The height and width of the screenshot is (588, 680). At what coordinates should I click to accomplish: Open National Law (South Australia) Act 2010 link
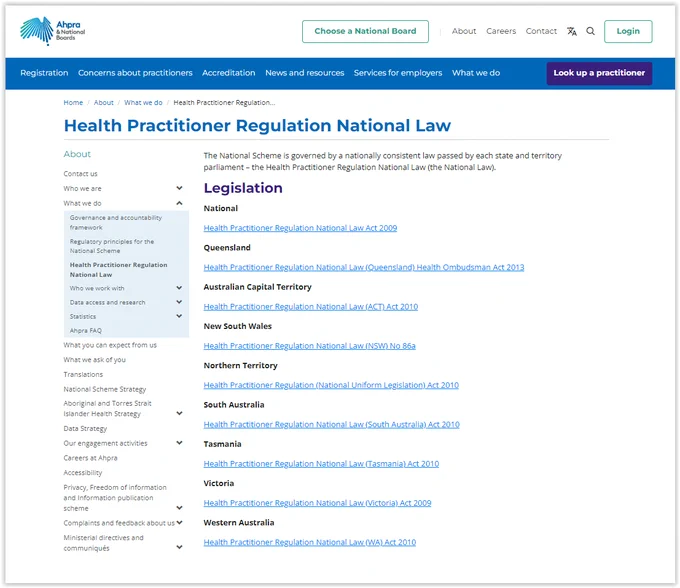click(x=331, y=425)
